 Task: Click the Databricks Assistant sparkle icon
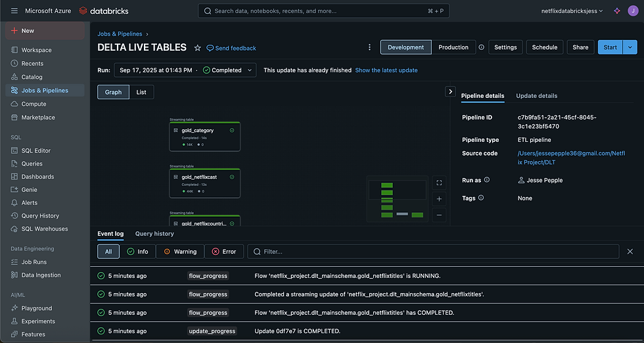click(x=616, y=11)
